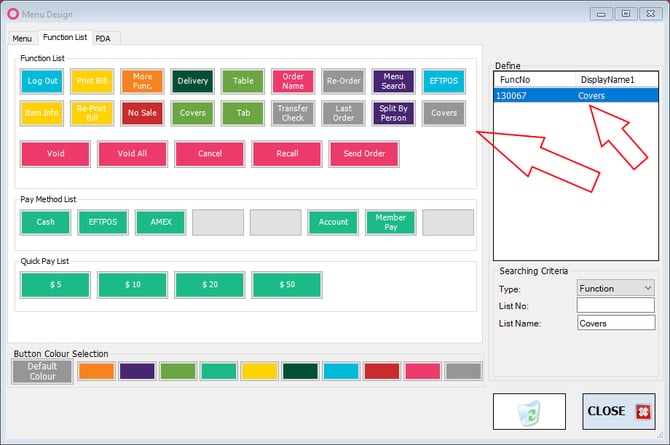Image resolution: width=670 pixels, height=445 pixels.
Task: Click the recycle bin delete icon
Action: 529,412
